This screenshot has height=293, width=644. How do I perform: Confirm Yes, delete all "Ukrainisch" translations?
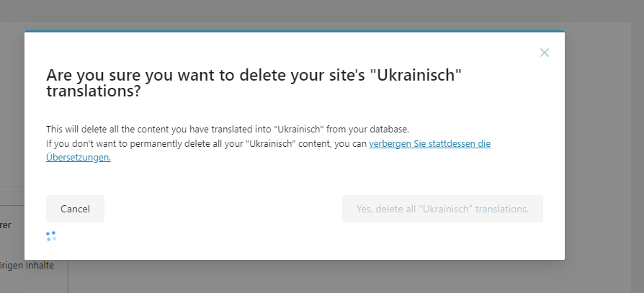pyautogui.click(x=442, y=209)
